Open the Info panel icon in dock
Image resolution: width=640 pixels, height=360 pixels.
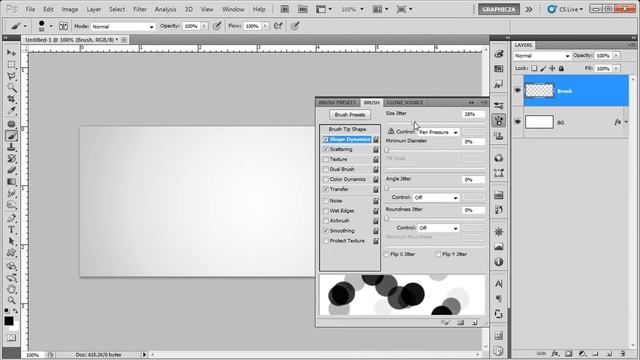499,262
